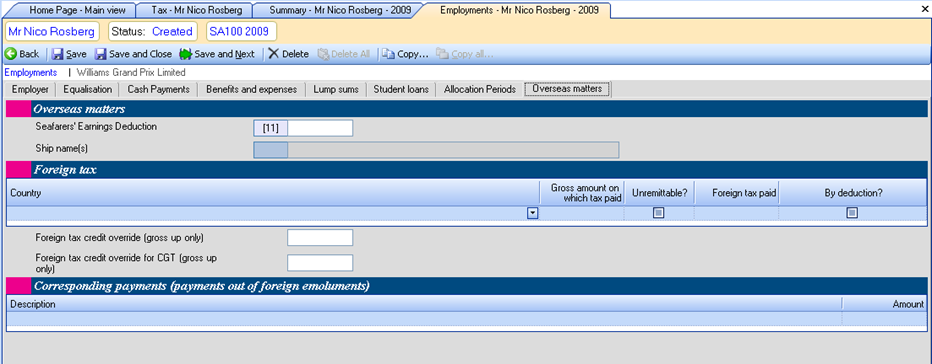This screenshot has height=364, width=932.
Task: Click the [11] box reference label
Action: click(271, 128)
